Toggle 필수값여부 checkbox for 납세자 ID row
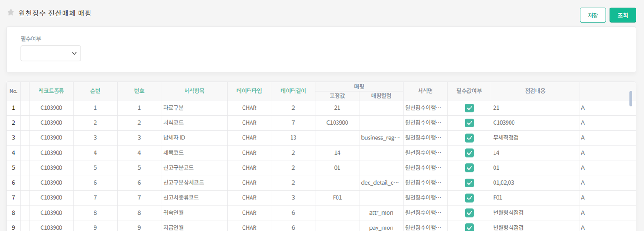 point(469,138)
